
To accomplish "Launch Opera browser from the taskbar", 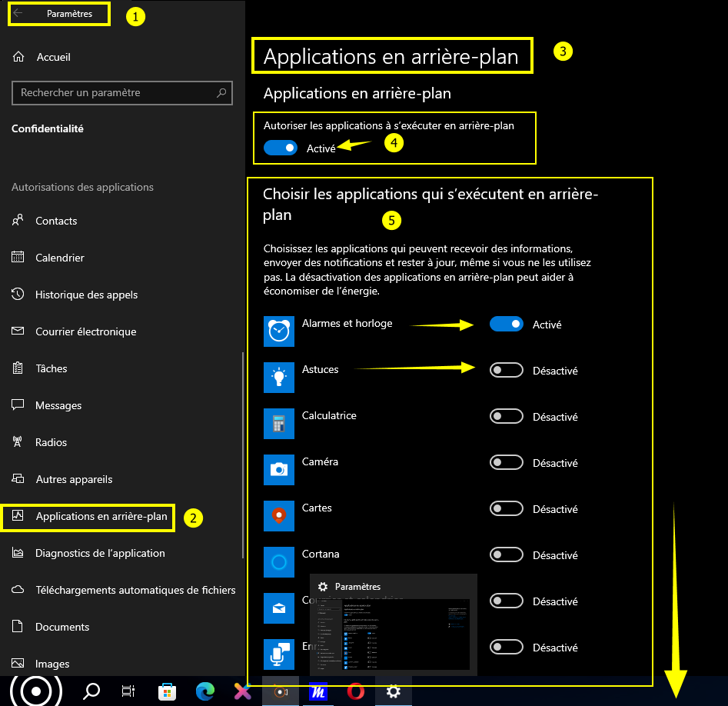I will [356, 691].
